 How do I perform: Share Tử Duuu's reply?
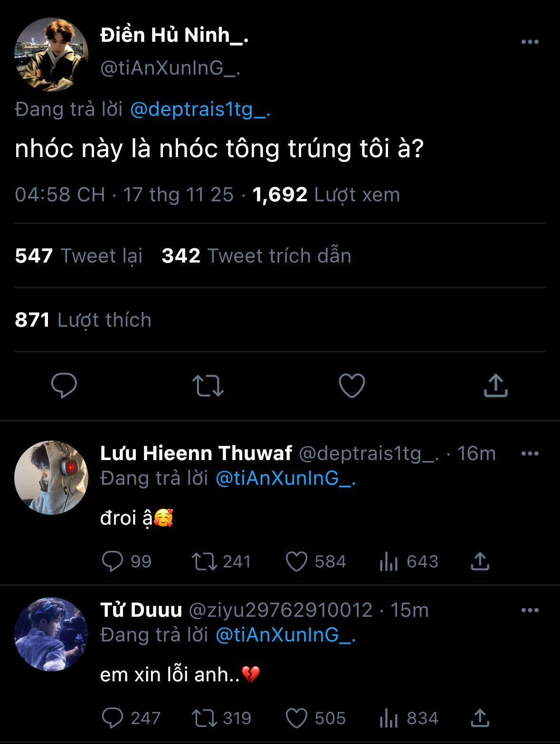coord(480,718)
